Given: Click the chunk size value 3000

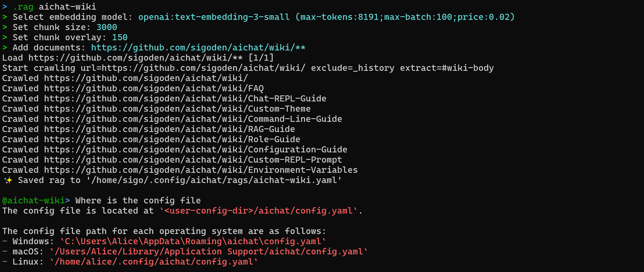Looking at the screenshot, I should [107, 27].
